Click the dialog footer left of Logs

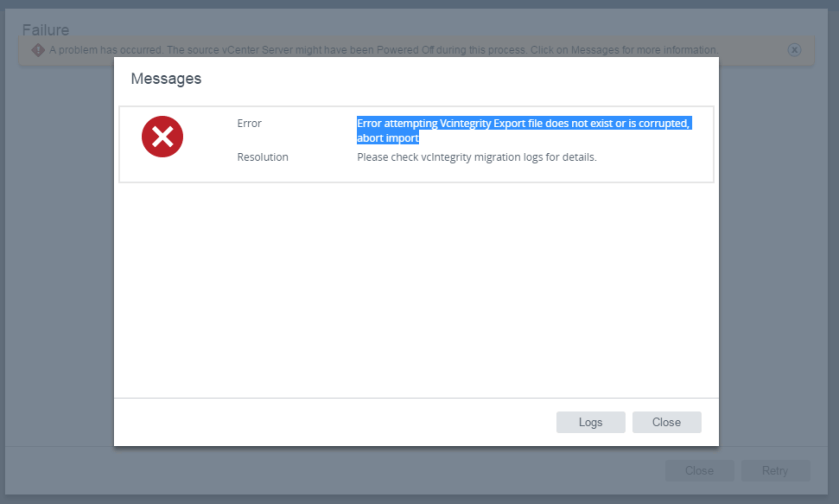[330, 422]
